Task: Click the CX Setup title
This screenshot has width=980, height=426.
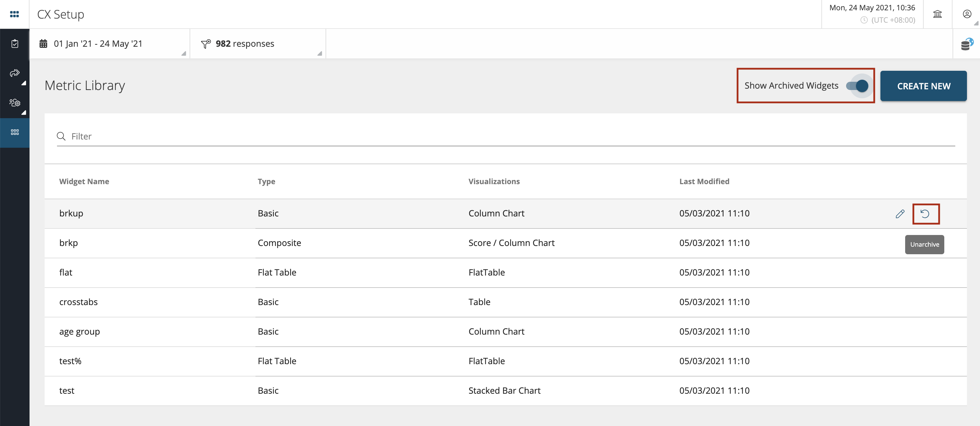Action: tap(60, 14)
